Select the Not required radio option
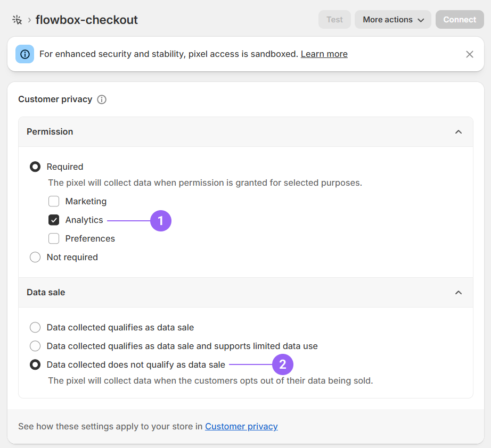Viewport: 491px width, 448px height. 35,257
